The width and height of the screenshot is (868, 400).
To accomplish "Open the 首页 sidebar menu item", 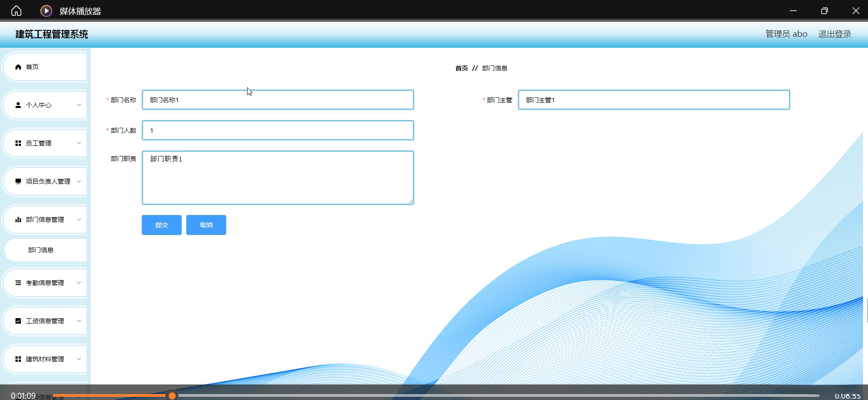I will [45, 67].
